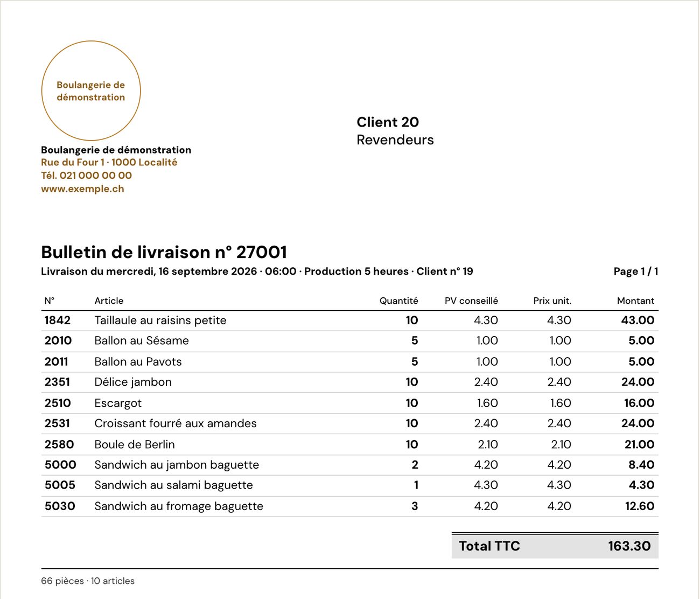Click the amount 43.00 in the Taillaule row
The height and width of the screenshot is (599, 700).
click(638, 320)
